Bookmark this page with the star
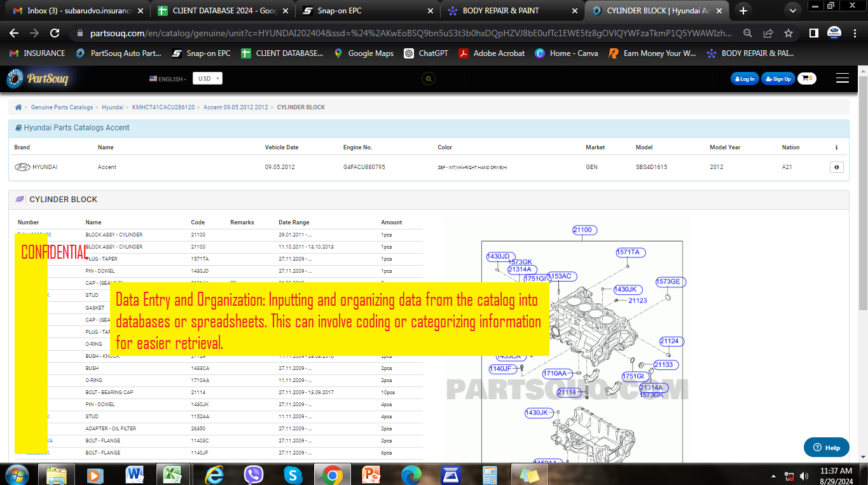This screenshot has height=485, width=868. pyautogui.click(x=789, y=33)
